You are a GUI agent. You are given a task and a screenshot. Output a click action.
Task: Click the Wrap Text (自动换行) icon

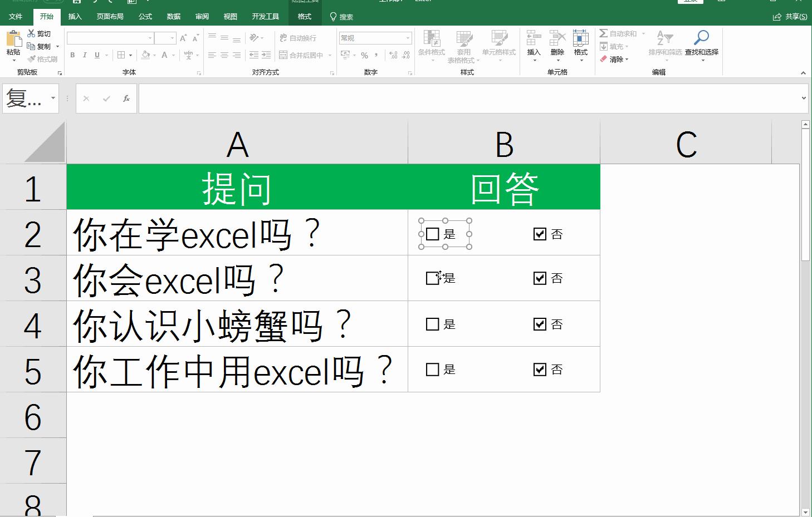click(299, 38)
